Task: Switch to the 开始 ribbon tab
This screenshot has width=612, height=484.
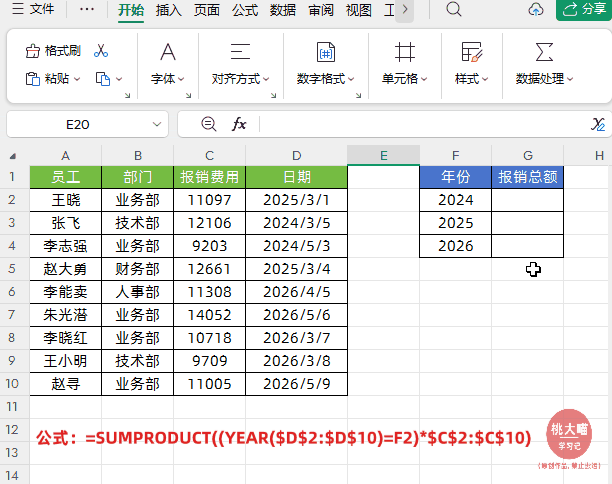Action: pos(131,10)
